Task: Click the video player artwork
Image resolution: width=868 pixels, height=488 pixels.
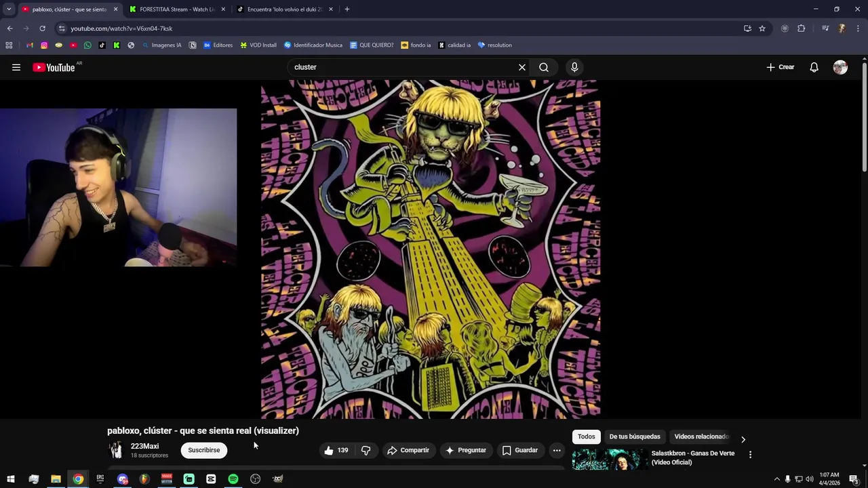Action: 431,249
